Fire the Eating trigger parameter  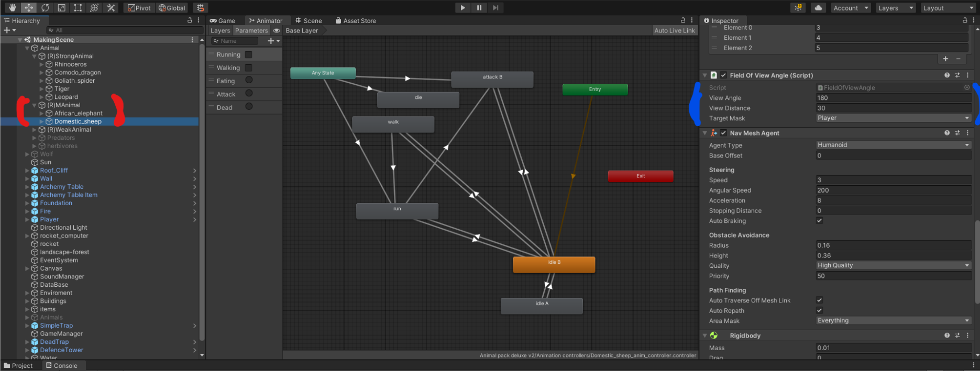(249, 80)
